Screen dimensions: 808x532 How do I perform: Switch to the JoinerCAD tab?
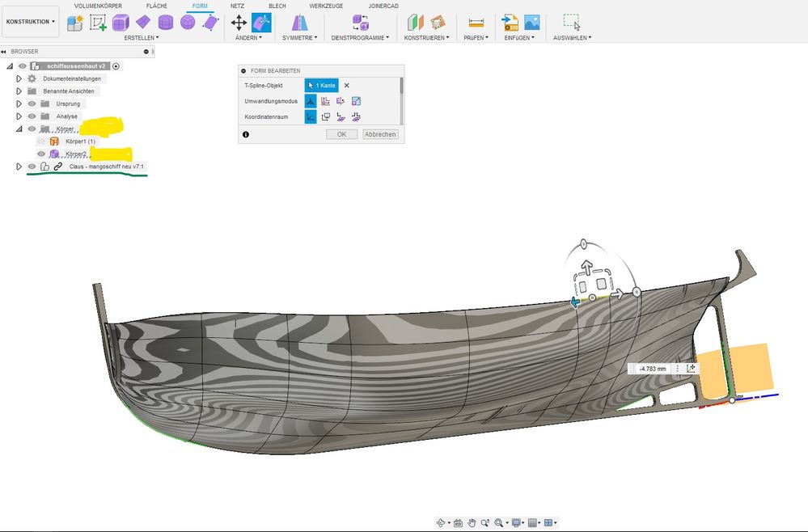[383, 6]
